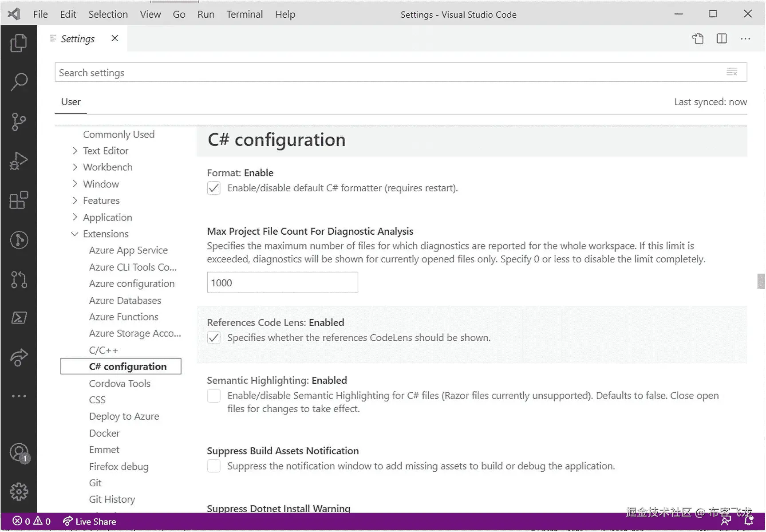
Task: Split the editor to the right
Action: click(722, 39)
